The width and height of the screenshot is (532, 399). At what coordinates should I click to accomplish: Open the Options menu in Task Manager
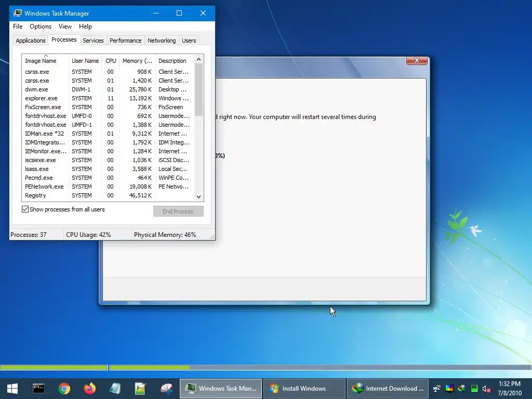pos(41,26)
